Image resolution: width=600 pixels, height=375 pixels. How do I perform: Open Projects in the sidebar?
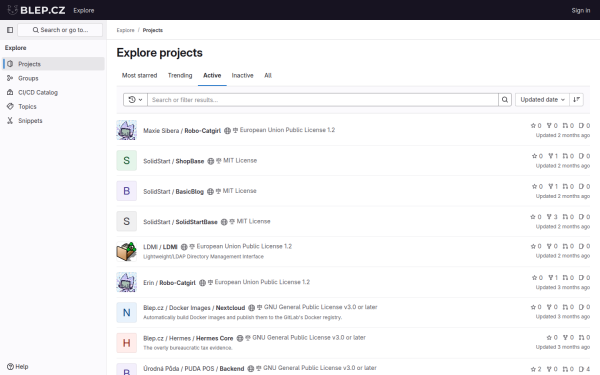coord(54,64)
